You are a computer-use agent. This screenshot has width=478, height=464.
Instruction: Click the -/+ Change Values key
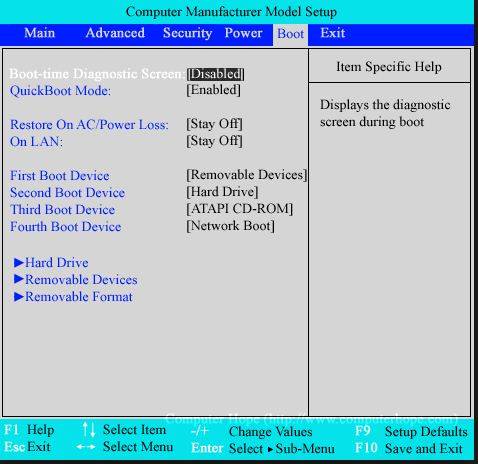(x=200, y=431)
